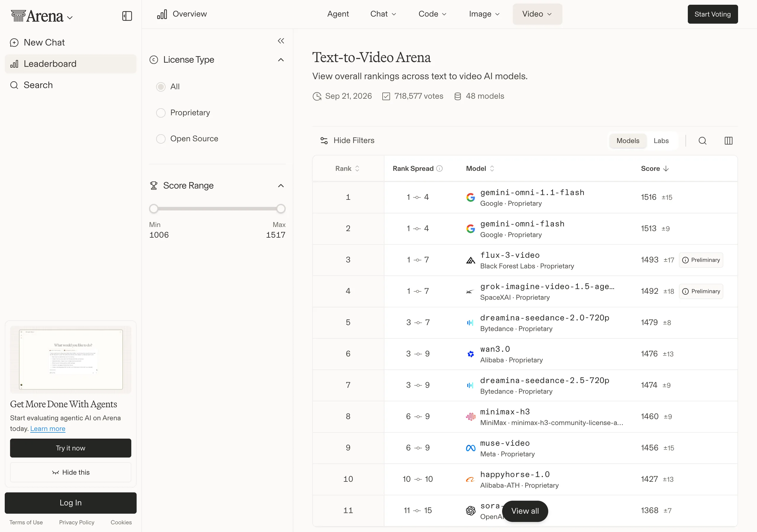757x532 pixels.
Task: Click Google logo for gemini-omni-1.1-flash
Action: 470,197
